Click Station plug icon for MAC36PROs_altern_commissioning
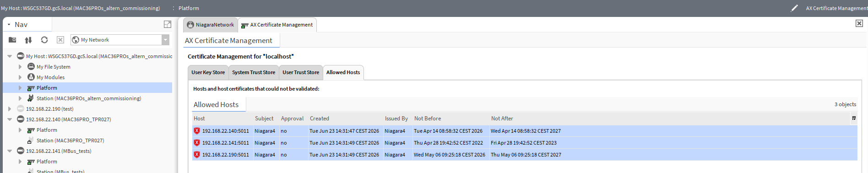The height and width of the screenshot is (173, 868). [31, 98]
